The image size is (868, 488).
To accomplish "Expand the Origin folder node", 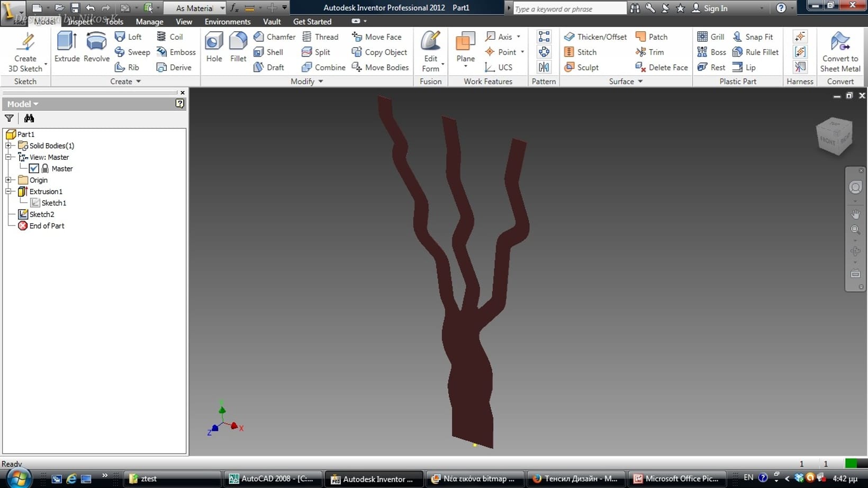I will click(8, 180).
